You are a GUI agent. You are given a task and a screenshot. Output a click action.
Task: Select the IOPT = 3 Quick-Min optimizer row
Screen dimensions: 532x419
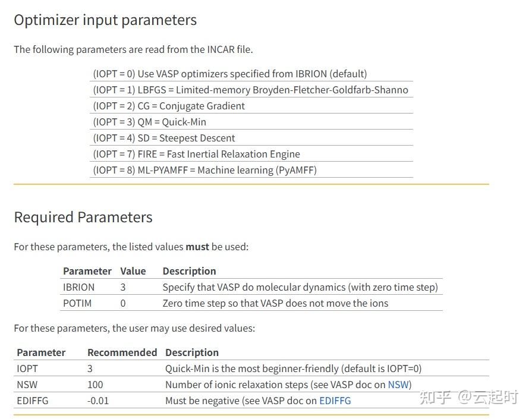pos(149,122)
